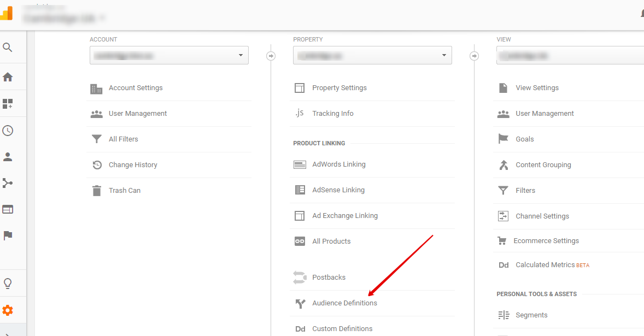Open the View selector dropdown

click(x=569, y=55)
